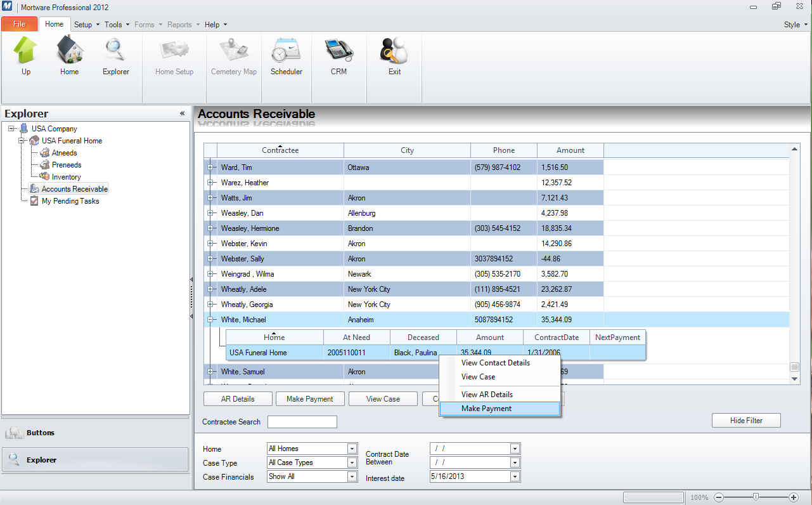Open the Home ribbon icon
The width and height of the screenshot is (812, 505).
(69, 51)
